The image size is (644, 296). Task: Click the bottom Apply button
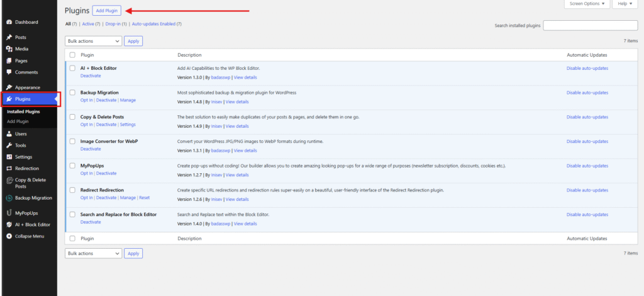coord(133,254)
